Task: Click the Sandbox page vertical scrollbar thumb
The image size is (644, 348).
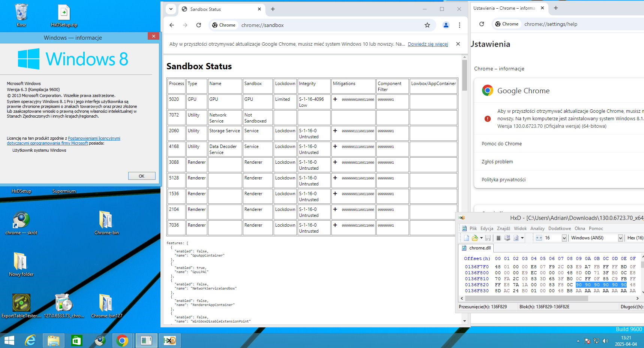Action: coord(464,75)
